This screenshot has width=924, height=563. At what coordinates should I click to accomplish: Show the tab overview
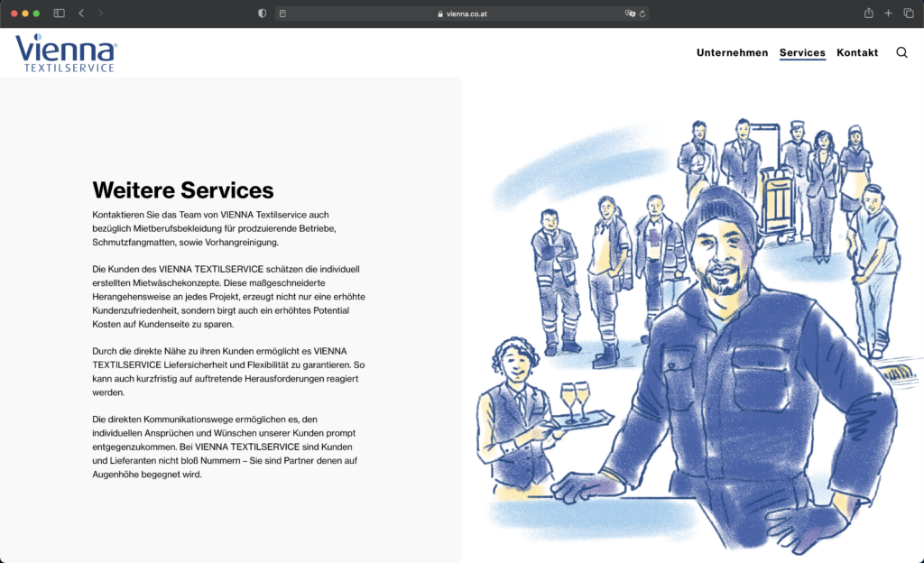pos(908,14)
